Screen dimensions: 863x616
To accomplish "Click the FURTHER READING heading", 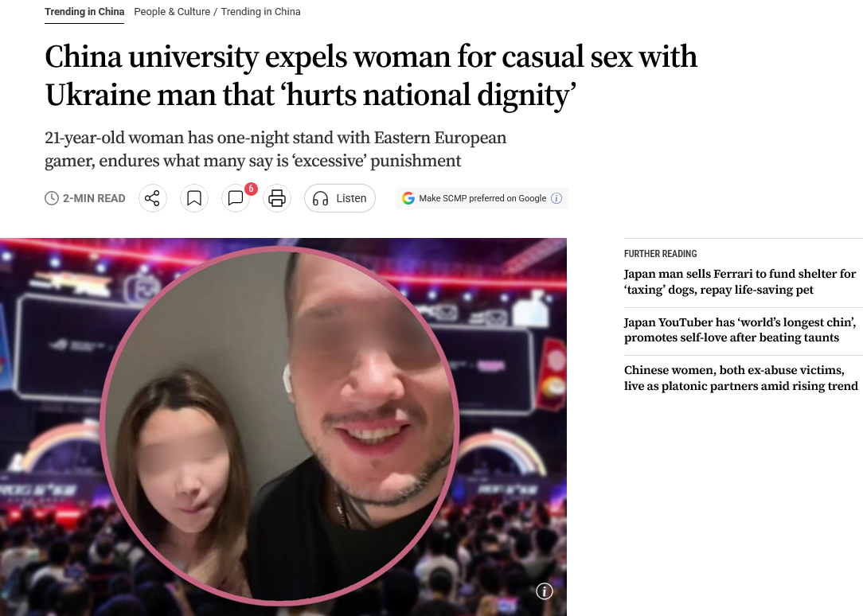I will point(661,254).
